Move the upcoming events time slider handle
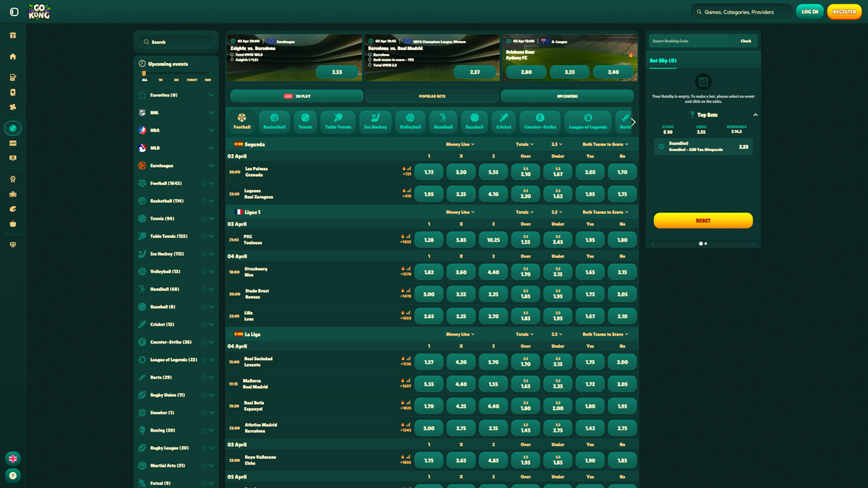This screenshot has height=488, width=868. point(143,72)
